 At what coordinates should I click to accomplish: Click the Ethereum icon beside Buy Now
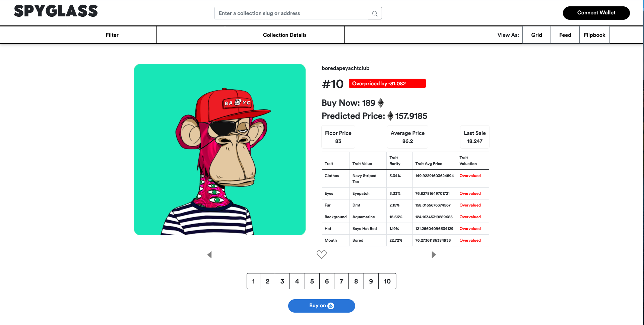(381, 103)
